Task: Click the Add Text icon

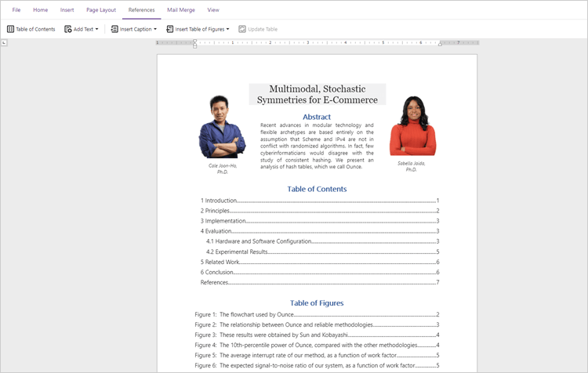Action: pos(68,29)
